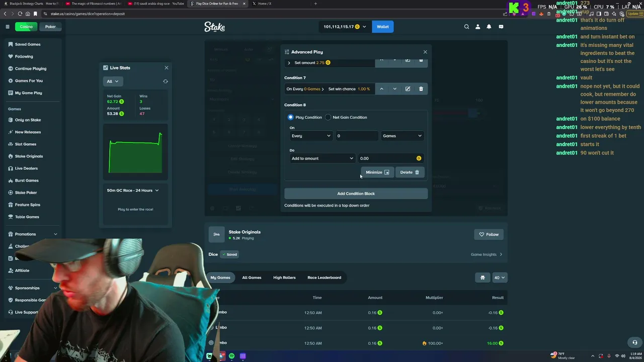Move Condition 7 down with arrow icon
The height and width of the screenshot is (362, 644).
coord(394,89)
